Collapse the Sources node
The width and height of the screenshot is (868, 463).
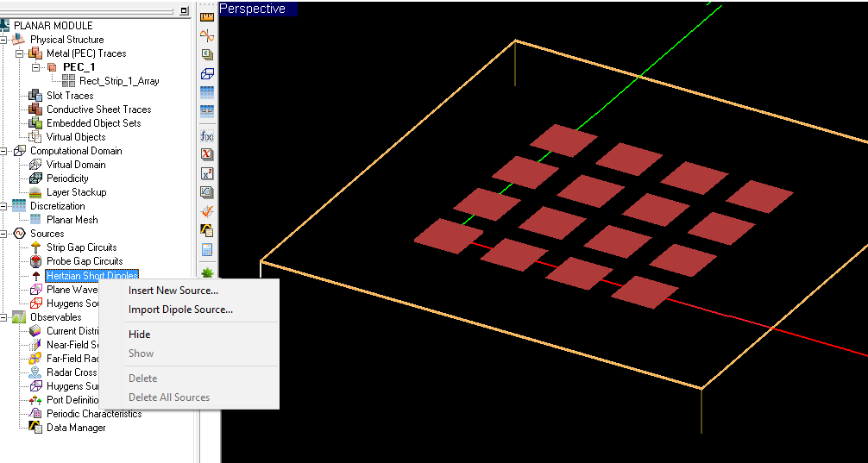coord(3,234)
